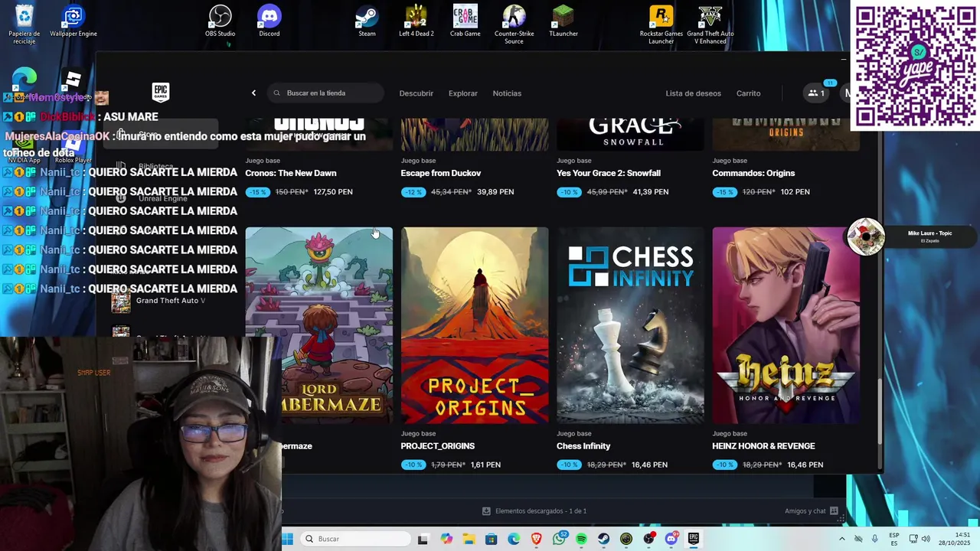
Task: Open Grand Theft Auto V in launcher sidebar
Action: (159, 301)
